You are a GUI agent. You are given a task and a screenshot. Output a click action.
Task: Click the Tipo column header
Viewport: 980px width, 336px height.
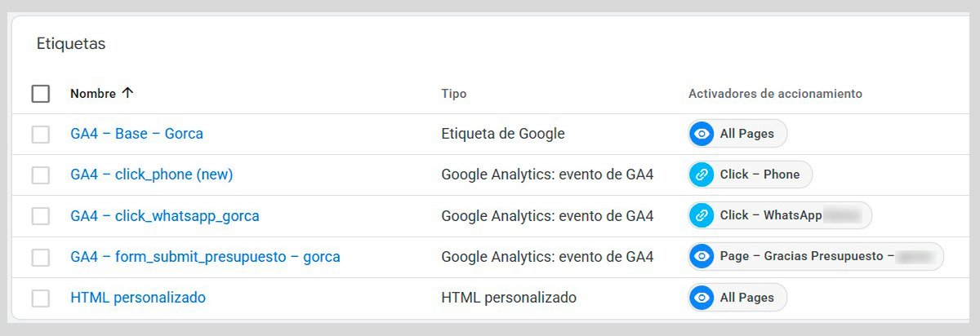click(x=453, y=94)
